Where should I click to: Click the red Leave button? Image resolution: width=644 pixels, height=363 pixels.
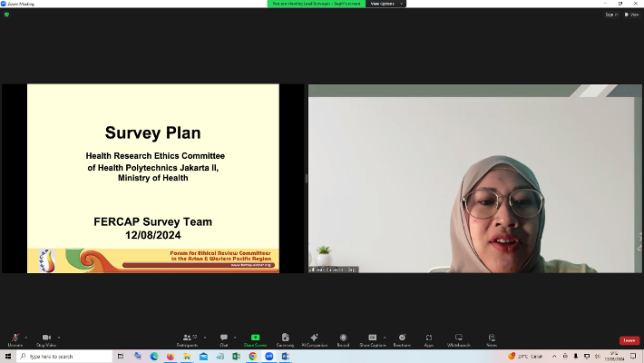629,340
